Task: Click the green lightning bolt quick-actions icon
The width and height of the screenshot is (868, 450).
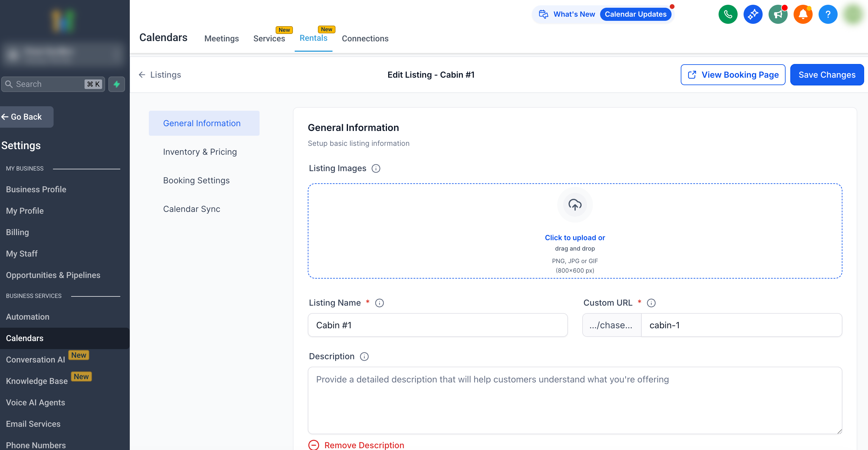Action: pyautogui.click(x=117, y=84)
